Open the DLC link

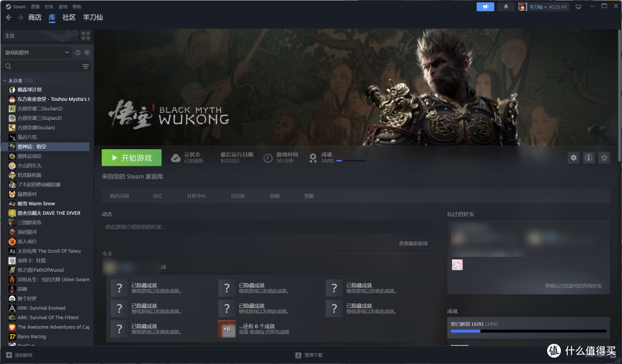158,196
